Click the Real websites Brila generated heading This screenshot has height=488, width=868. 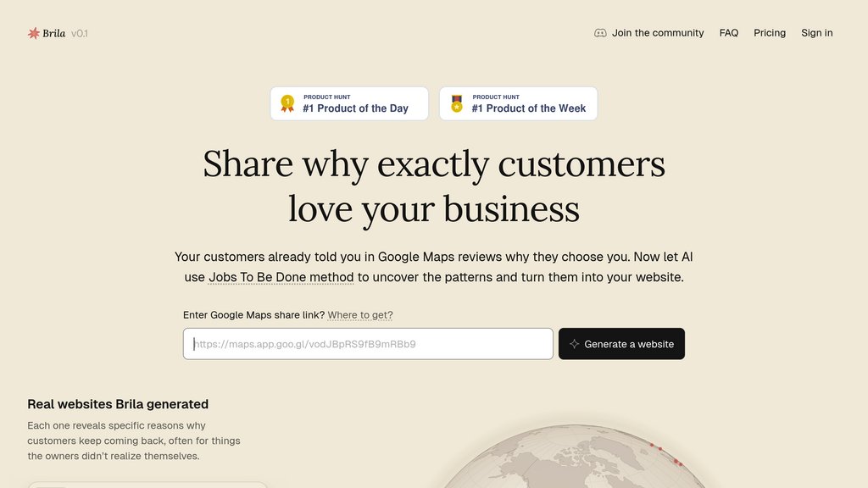[118, 404]
